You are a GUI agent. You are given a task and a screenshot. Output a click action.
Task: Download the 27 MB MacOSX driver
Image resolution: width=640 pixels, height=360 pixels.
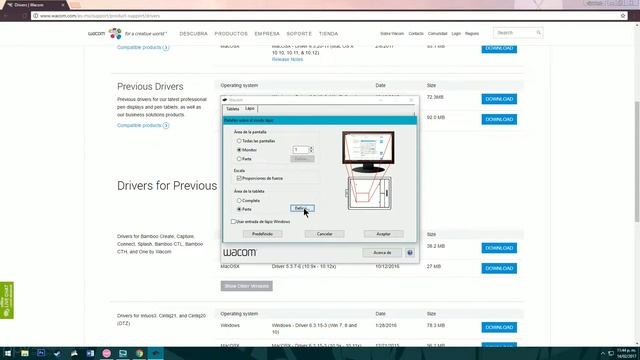click(499, 268)
